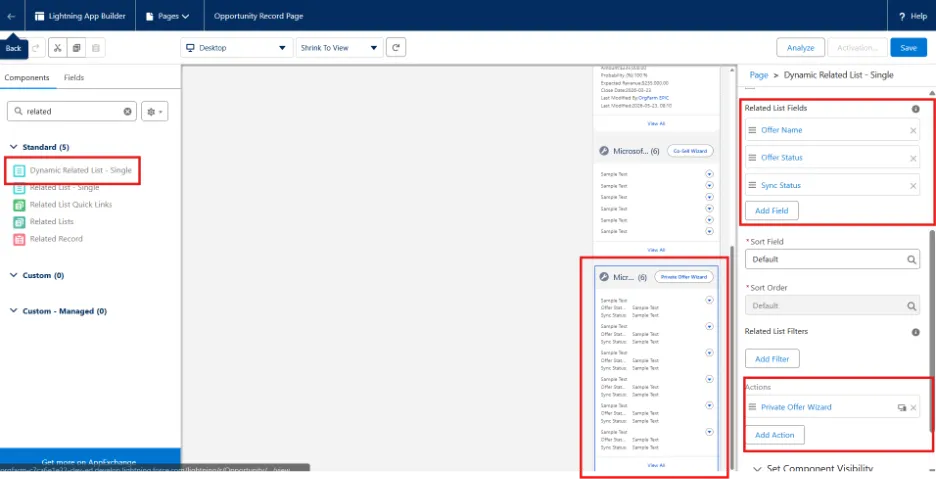Click the Activation button
The image size is (936, 480).
pos(857,48)
